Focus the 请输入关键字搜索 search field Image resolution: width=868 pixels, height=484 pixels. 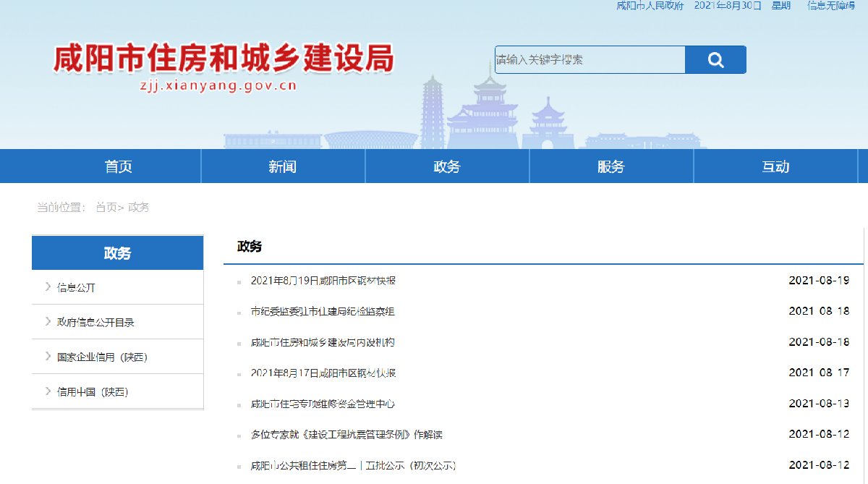pos(589,60)
